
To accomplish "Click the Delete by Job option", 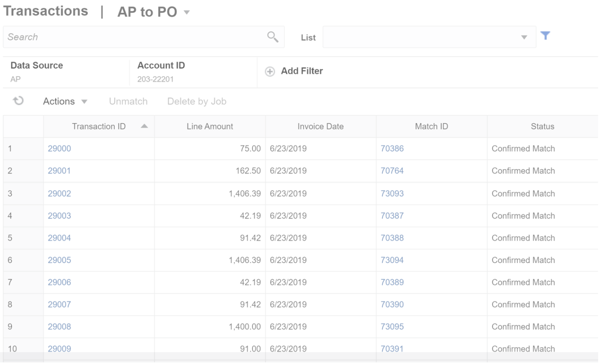I will [x=197, y=101].
